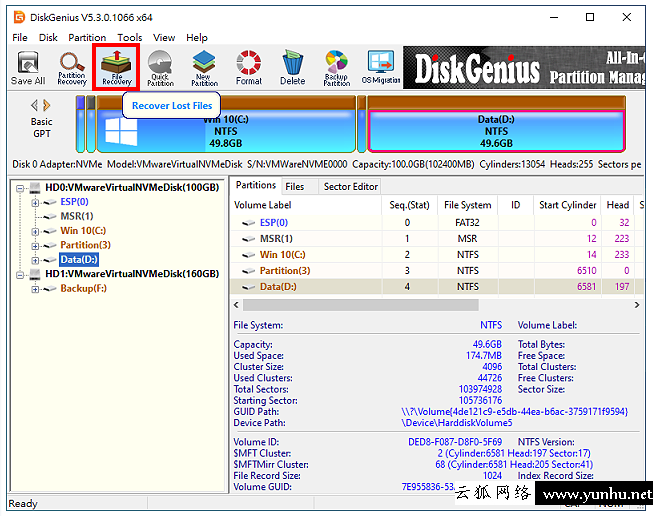Click the 'File System' column header
The height and width of the screenshot is (516, 656).
(467, 205)
